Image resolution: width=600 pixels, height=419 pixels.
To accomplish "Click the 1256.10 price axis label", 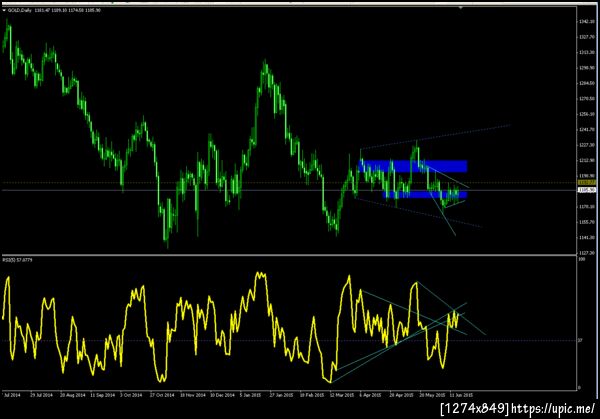I will pos(587,114).
